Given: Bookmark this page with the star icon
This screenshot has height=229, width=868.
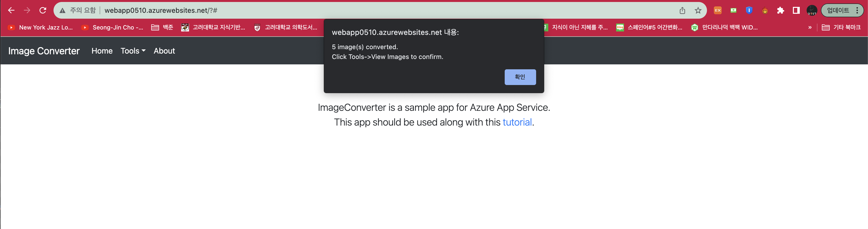Looking at the screenshot, I should tap(698, 11).
